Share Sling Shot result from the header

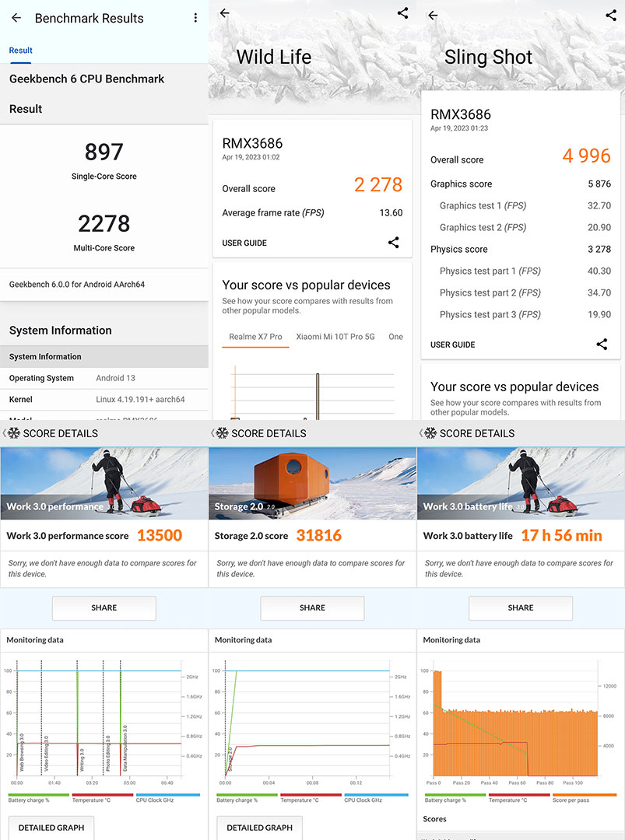point(610,15)
